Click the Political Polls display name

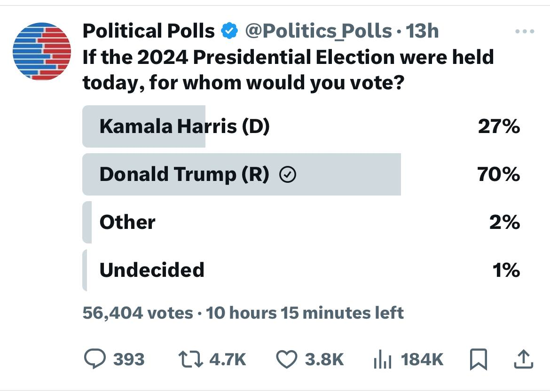(x=149, y=31)
